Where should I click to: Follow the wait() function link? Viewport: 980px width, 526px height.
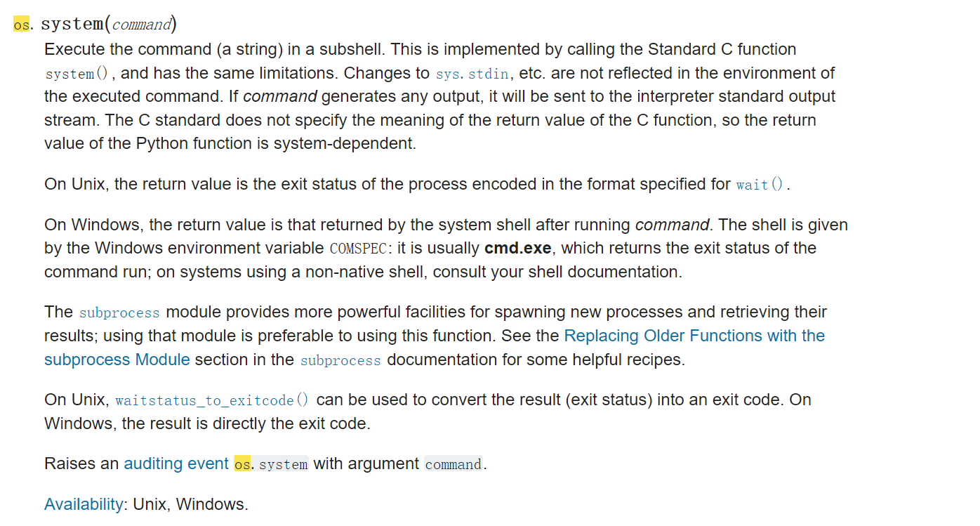(x=760, y=185)
